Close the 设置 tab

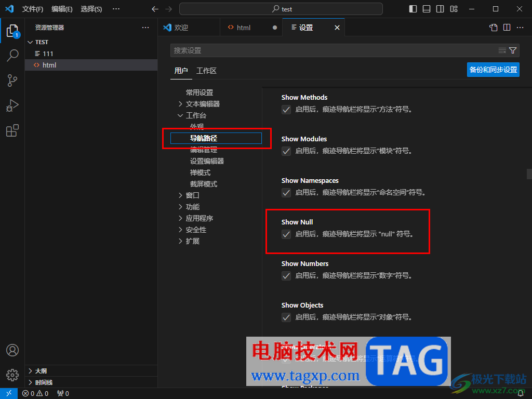[337, 28]
